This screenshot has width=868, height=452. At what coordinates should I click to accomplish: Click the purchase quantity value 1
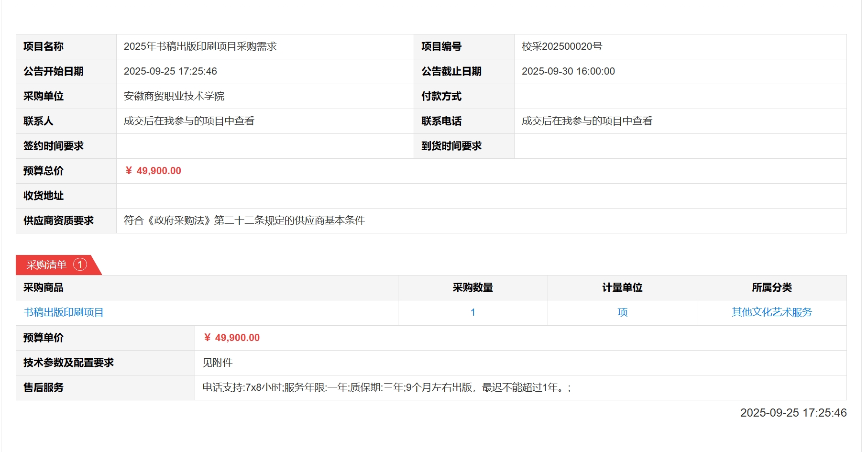pos(472,312)
